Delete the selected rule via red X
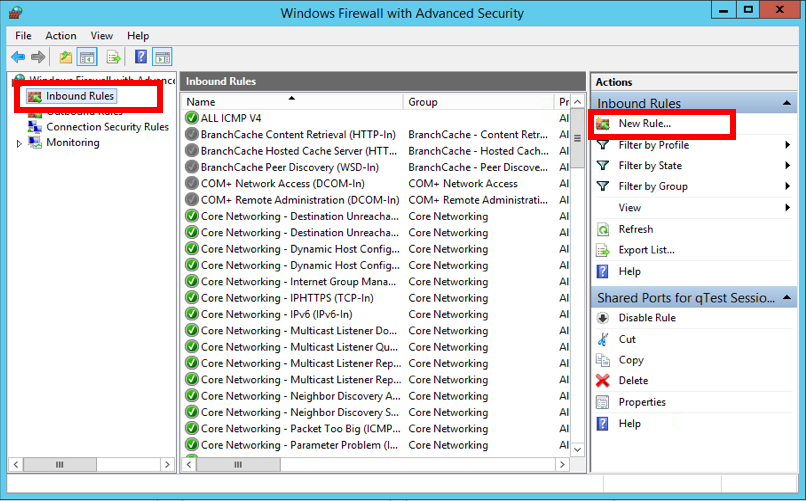The height and width of the screenshot is (501, 806). pyautogui.click(x=631, y=380)
